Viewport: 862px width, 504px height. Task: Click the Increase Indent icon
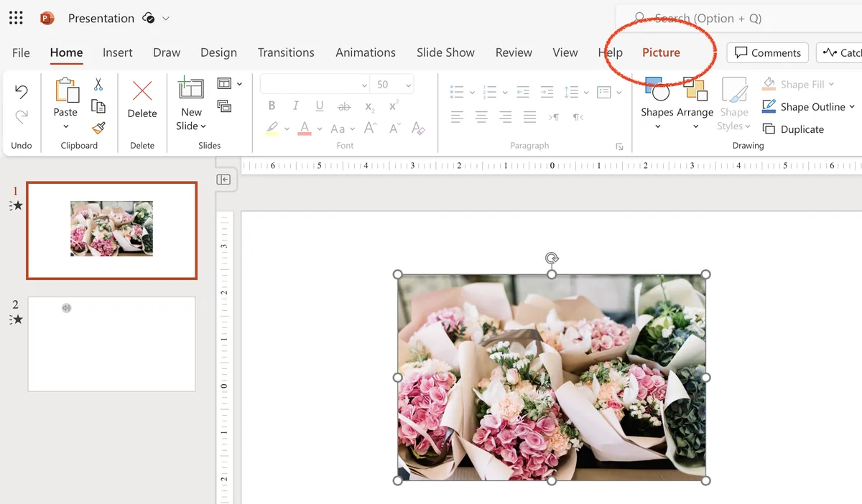[547, 92]
